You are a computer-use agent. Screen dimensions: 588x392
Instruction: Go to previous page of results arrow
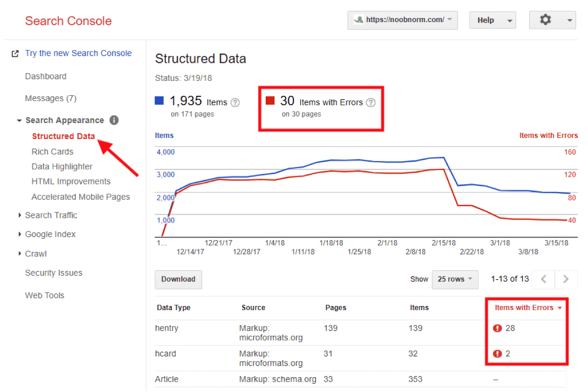pyautogui.click(x=544, y=279)
